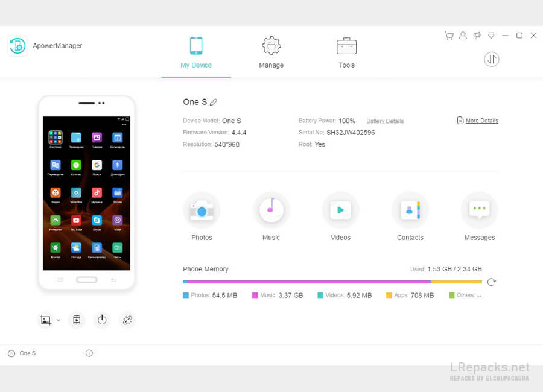Image resolution: width=543 pixels, height=392 pixels.
Task: Click the power button icon below the phone
Action: [x=102, y=320]
